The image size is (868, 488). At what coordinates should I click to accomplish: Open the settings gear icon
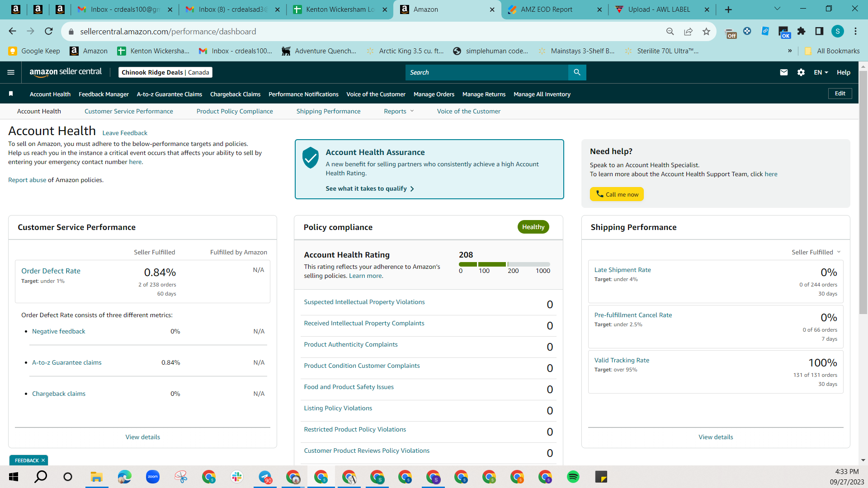(x=801, y=72)
